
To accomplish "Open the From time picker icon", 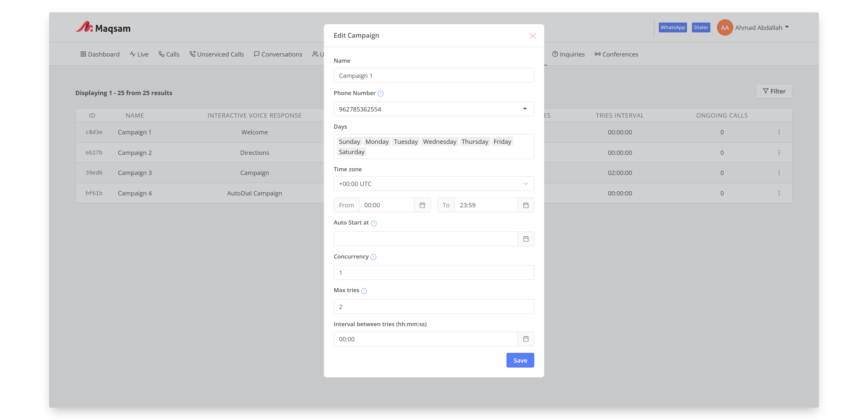I will pos(422,205).
